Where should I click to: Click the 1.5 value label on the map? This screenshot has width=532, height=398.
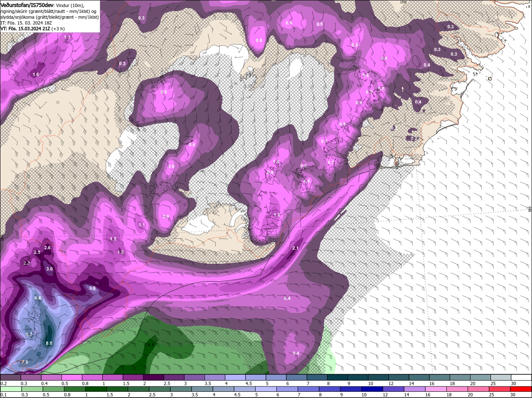113,239
